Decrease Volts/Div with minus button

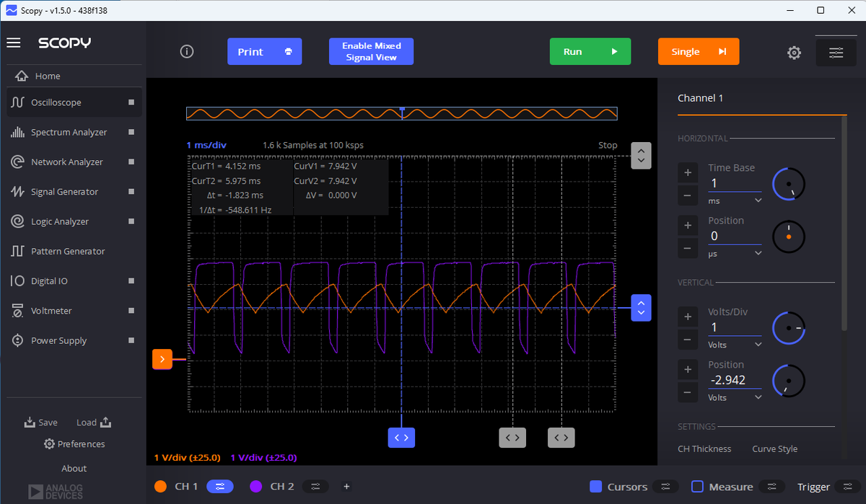pos(688,340)
